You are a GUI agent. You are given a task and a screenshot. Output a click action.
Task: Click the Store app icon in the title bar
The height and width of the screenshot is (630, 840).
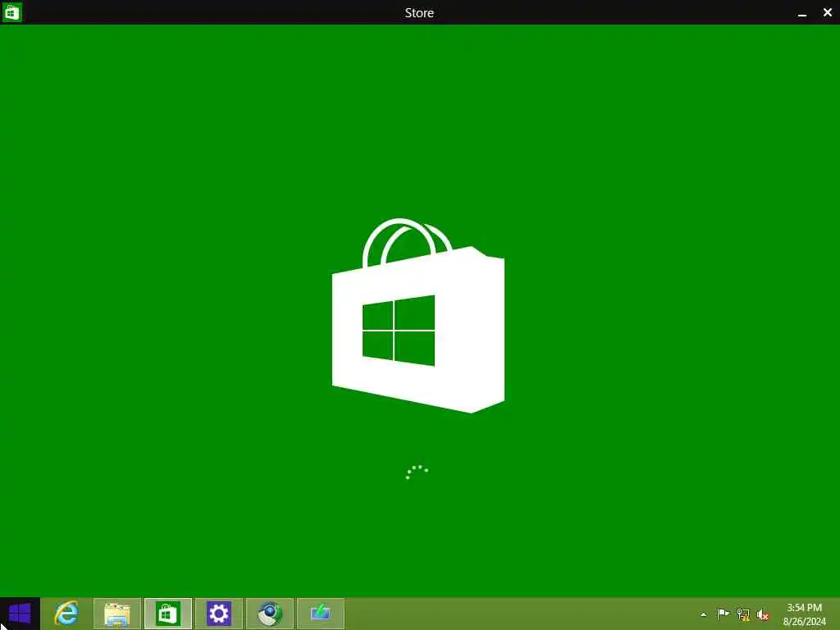(x=11, y=12)
